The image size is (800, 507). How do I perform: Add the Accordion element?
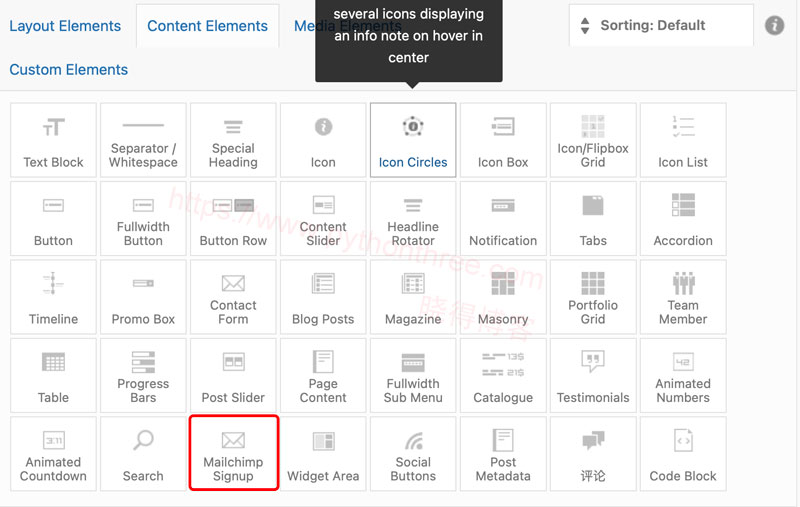(683, 218)
